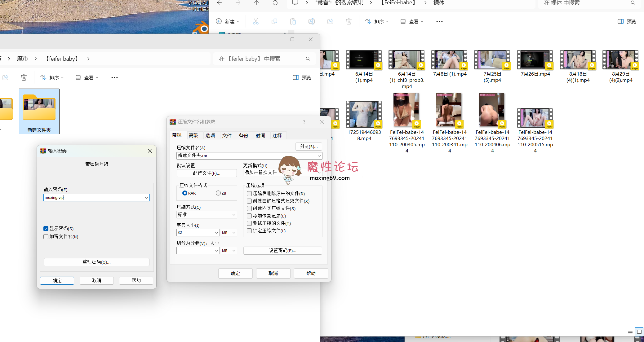The width and height of the screenshot is (644, 342).
Task: Click the Refresh navigation icon
Action: 275,3
